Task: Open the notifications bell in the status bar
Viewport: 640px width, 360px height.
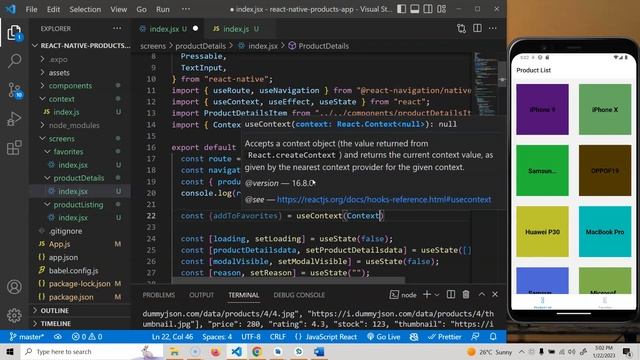Action: [x=493, y=337]
